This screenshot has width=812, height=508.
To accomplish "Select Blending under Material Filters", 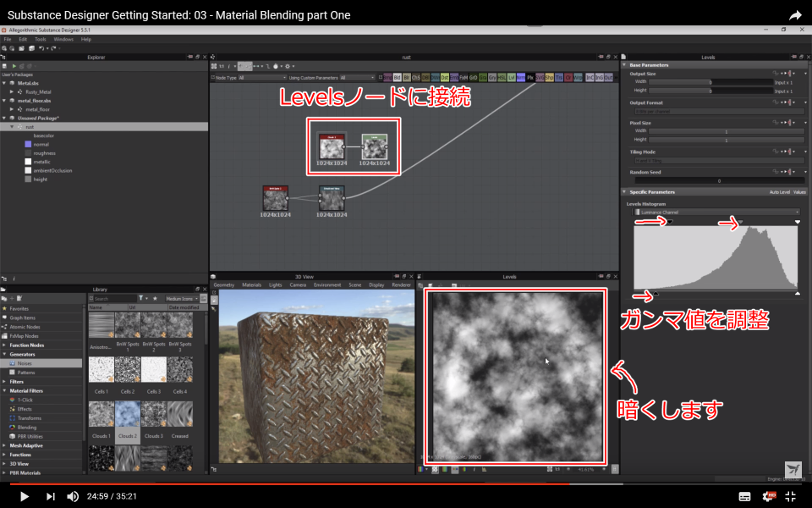I will coord(27,427).
